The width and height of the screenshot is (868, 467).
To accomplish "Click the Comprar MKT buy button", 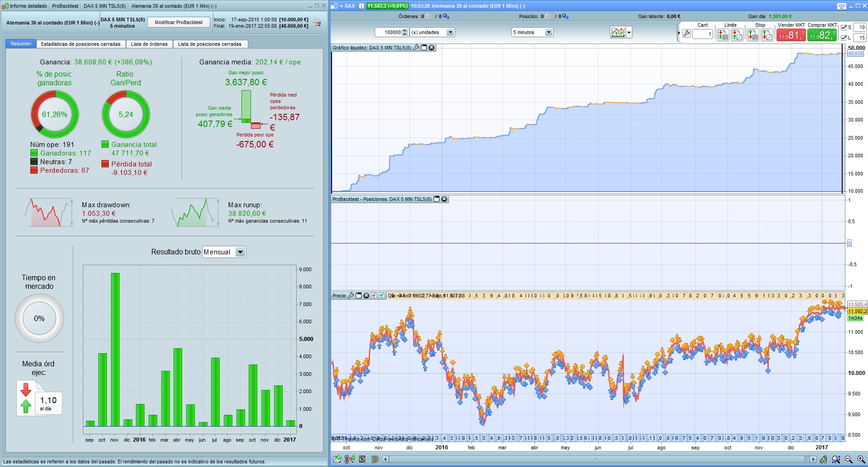I will 822,35.
